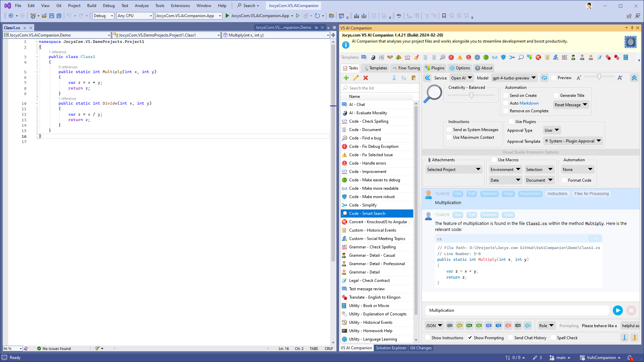Click the LOG code block icon

point(518,325)
